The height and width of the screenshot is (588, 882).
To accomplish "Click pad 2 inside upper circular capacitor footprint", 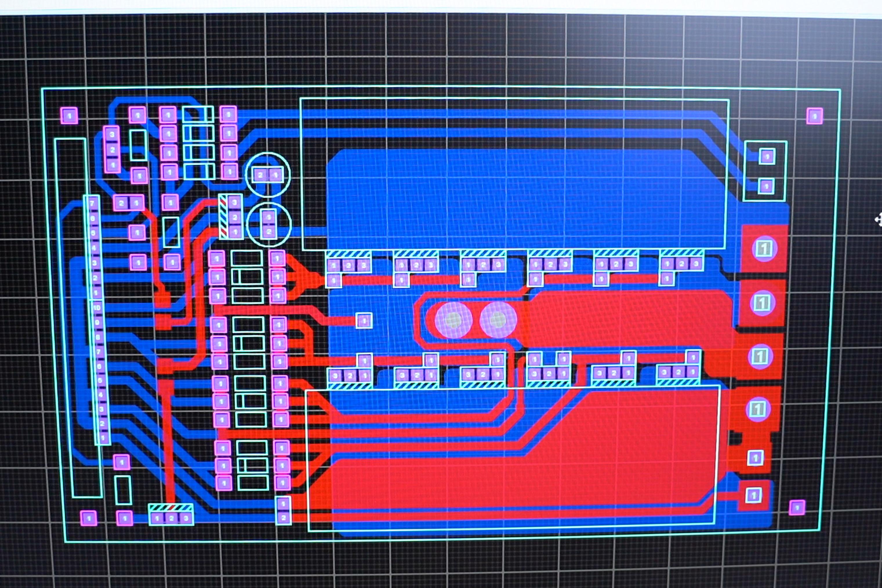I will click(261, 175).
